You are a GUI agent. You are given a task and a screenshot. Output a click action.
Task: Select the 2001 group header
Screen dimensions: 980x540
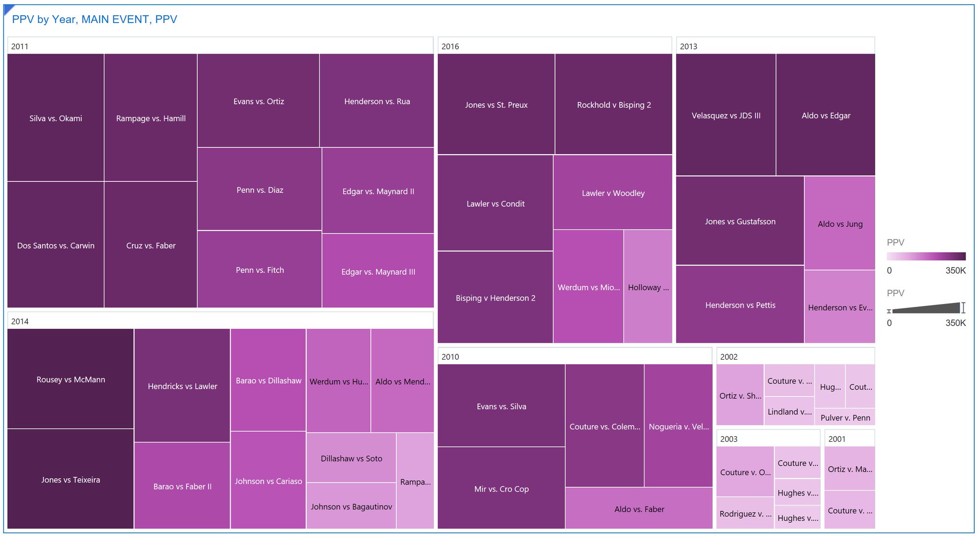849,439
